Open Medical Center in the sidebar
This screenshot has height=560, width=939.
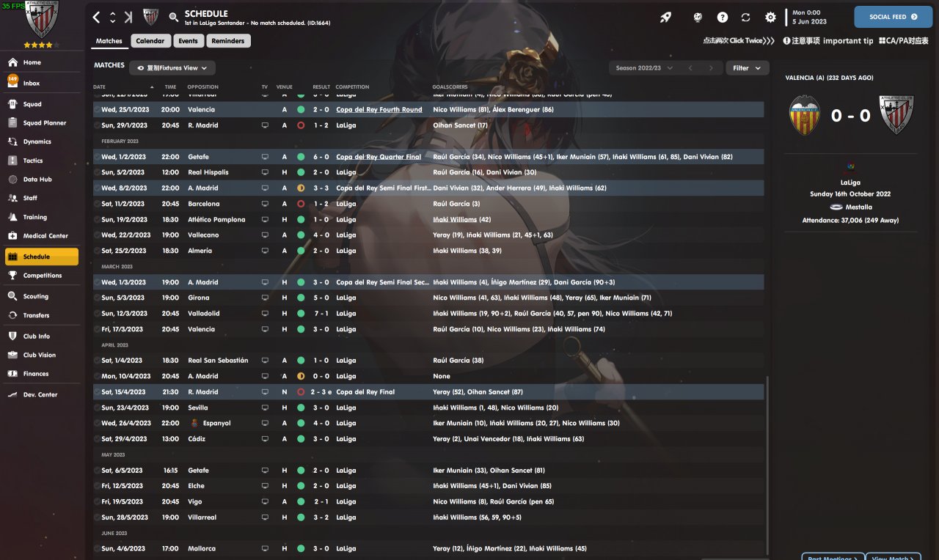point(43,236)
